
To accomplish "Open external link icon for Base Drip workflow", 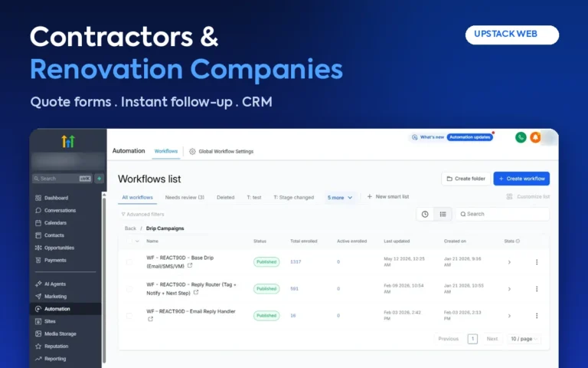I will click(x=190, y=265).
